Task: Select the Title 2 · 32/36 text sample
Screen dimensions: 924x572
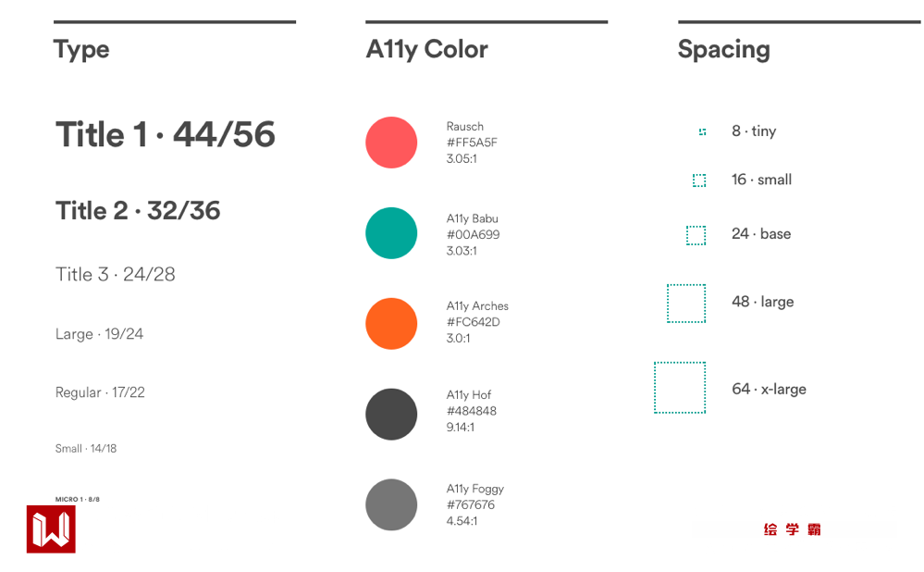Action: tap(138, 211)
